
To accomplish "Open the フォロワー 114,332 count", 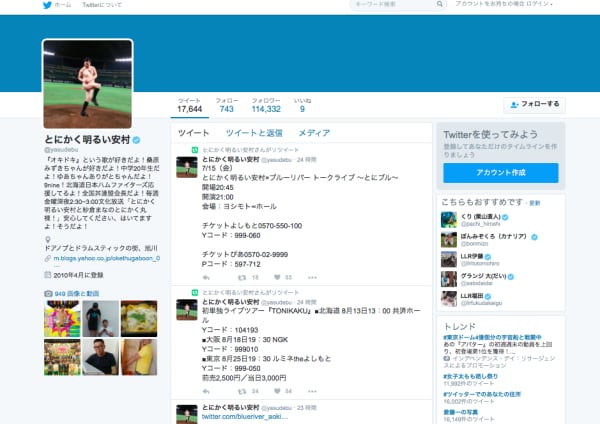I will pos(265,105).
